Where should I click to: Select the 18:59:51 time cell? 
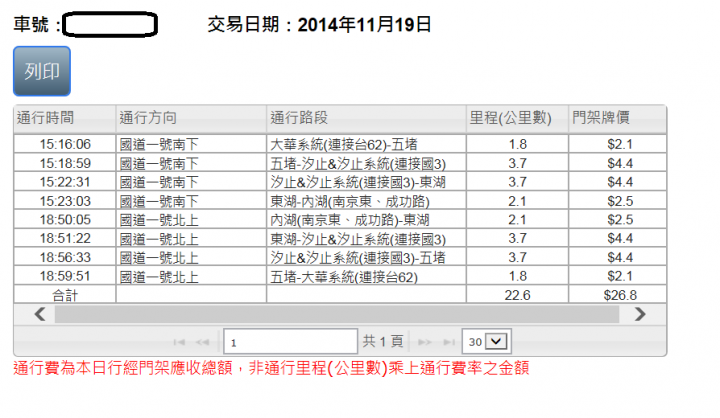[x=65, y=276]
